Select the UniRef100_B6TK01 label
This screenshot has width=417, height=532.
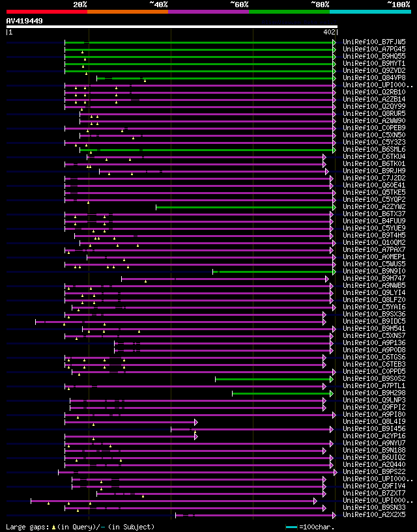click(x=374, y=164)
